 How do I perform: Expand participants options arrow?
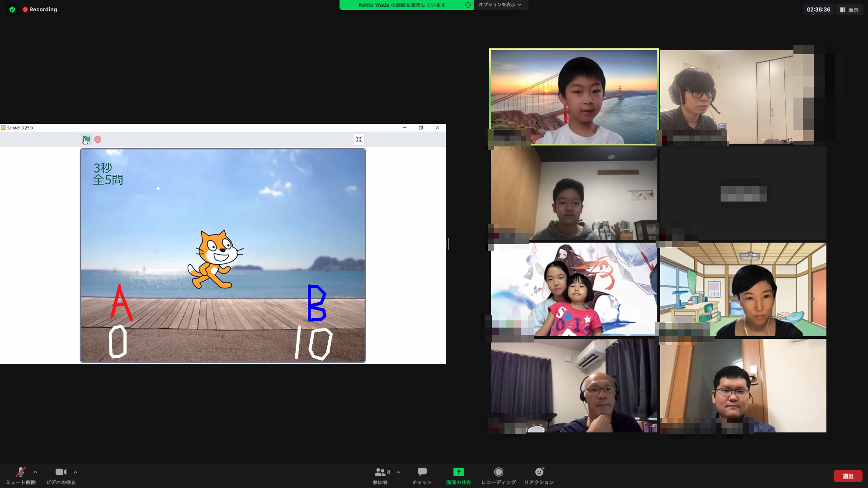pos(398,472)
